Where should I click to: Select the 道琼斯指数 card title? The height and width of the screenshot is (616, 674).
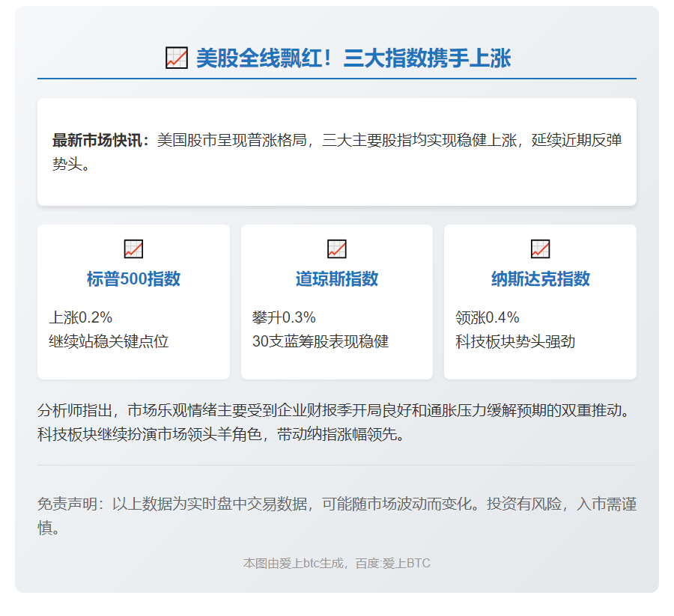336,278
